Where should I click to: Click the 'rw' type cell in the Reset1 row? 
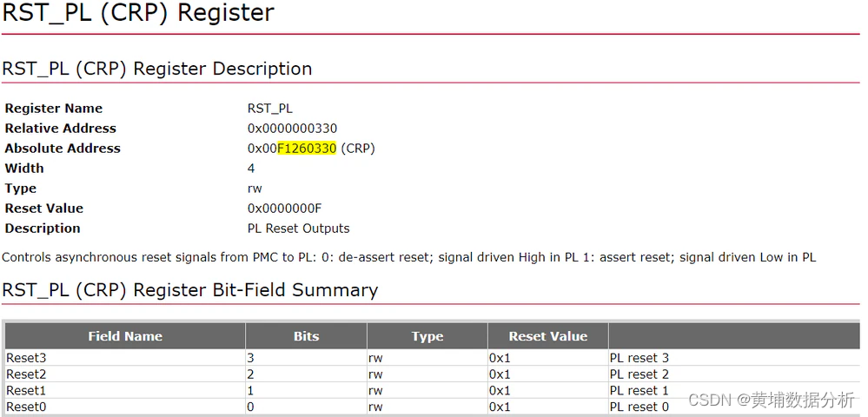click(427, 390)
